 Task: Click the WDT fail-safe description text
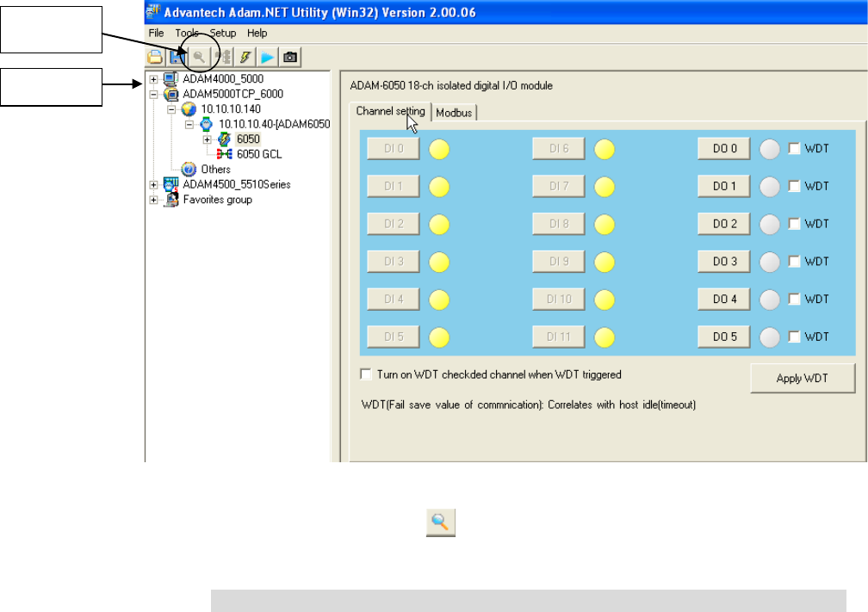(x=529, y=405)
